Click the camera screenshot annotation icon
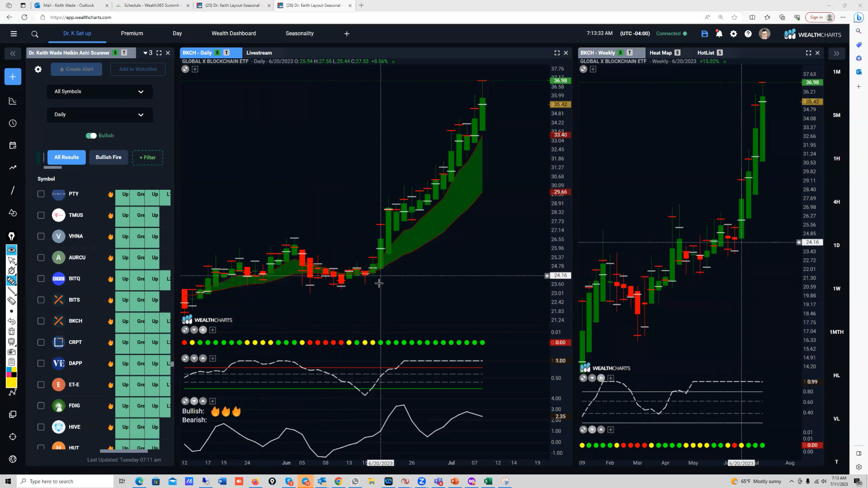Screen dimensions: 868x488 [12, 352]
